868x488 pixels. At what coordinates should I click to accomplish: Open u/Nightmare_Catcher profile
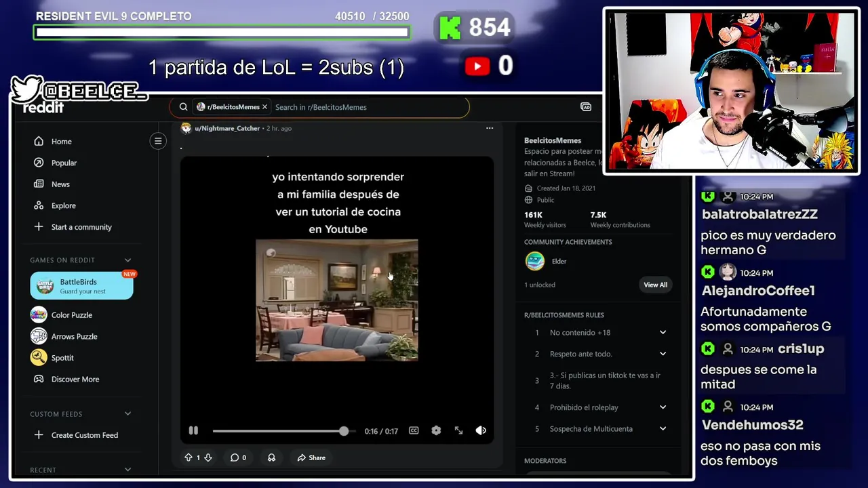[x=227, y=128]
